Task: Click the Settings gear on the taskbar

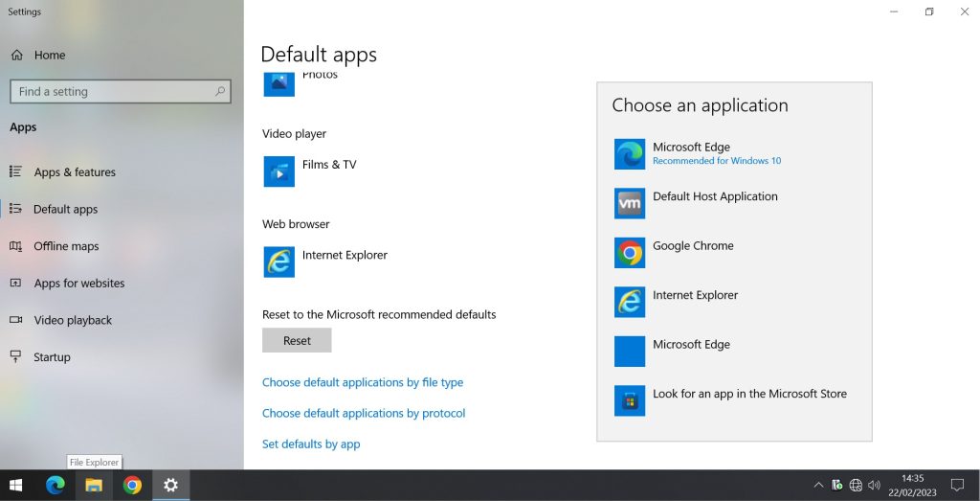Action: click(170, 486)
